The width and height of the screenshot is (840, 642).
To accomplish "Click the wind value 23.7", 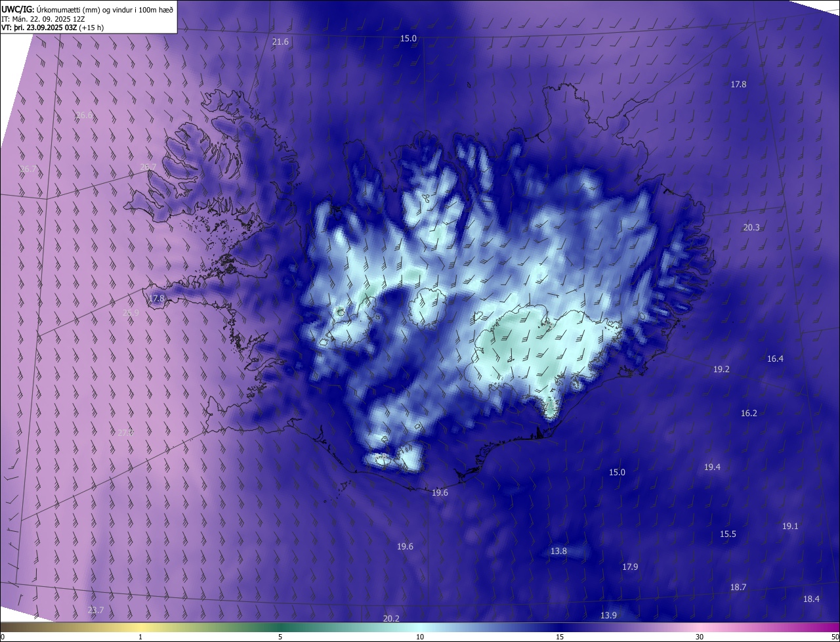I will click(96, 610).
